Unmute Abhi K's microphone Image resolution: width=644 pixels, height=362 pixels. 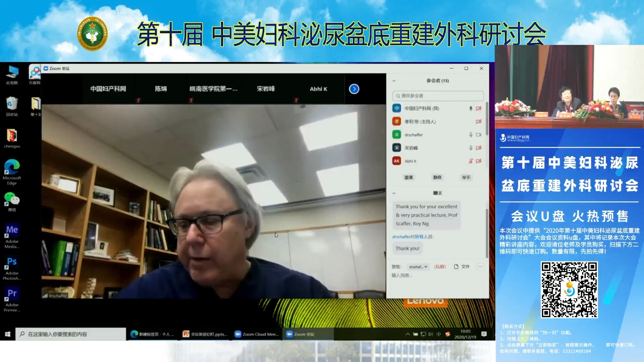click(x=471, y=161)
